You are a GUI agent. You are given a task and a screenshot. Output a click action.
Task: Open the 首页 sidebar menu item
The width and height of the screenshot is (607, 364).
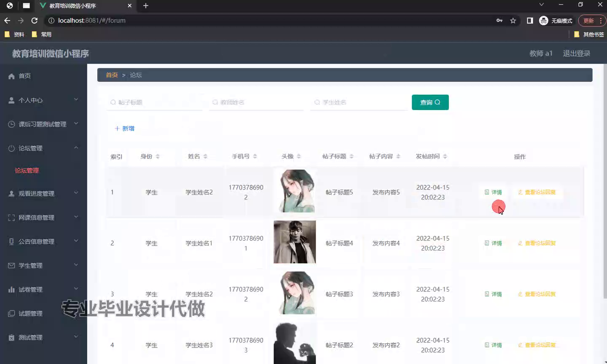[x=43, y=76]
